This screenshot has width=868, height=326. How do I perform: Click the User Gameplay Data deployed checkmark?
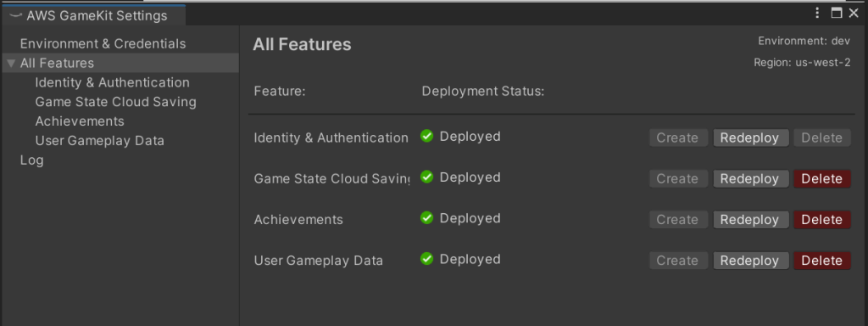click(x=426, y=259)
